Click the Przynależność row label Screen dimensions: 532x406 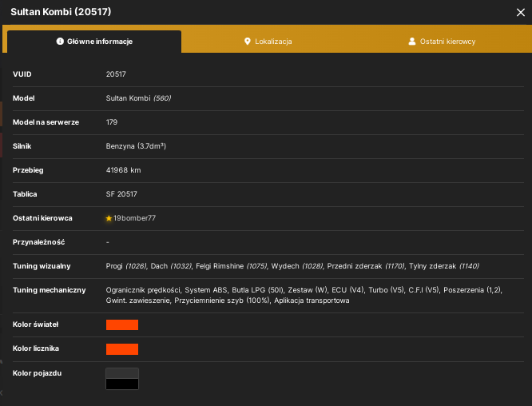[38, 242]
